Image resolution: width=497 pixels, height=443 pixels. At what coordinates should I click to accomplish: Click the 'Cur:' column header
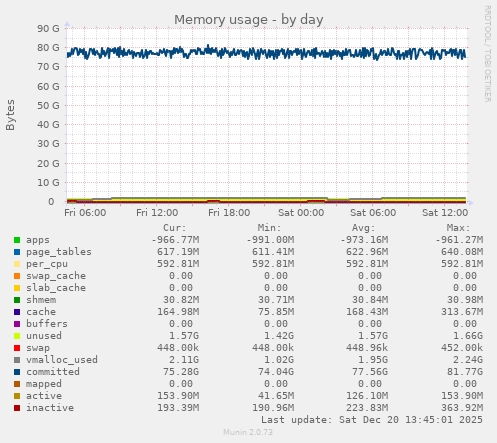point(175,228)
